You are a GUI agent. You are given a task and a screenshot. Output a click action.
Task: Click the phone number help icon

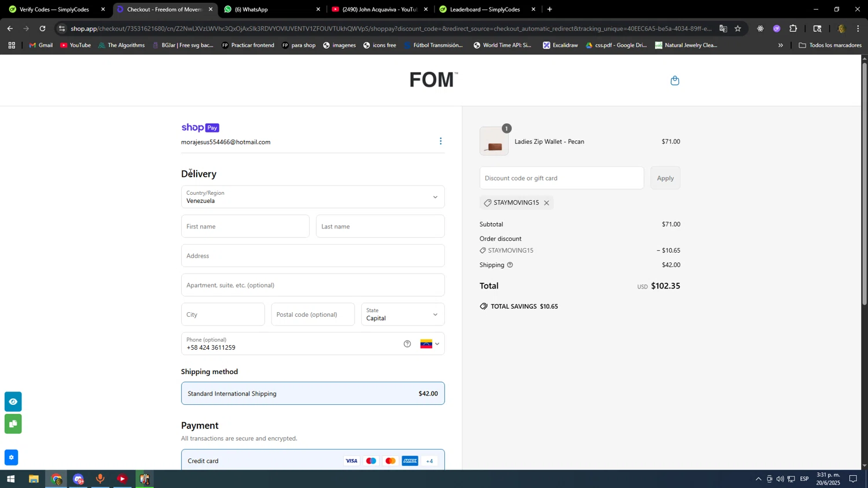click(x=407, y=344)
